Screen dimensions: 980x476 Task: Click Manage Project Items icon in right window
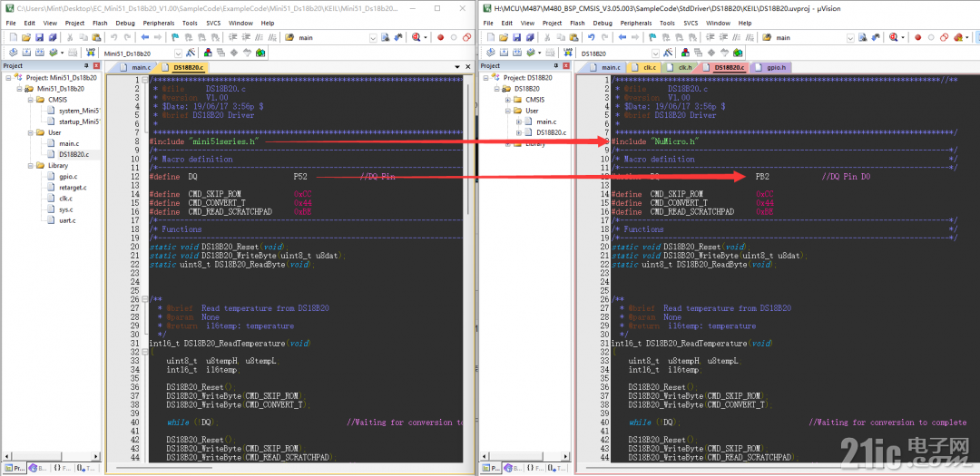point(686,53)
